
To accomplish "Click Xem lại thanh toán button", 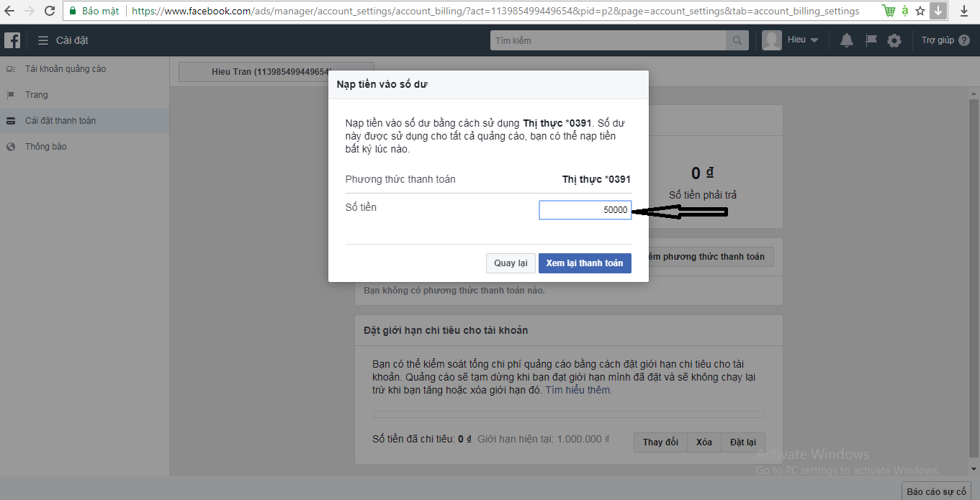I will tap(585, 263).
